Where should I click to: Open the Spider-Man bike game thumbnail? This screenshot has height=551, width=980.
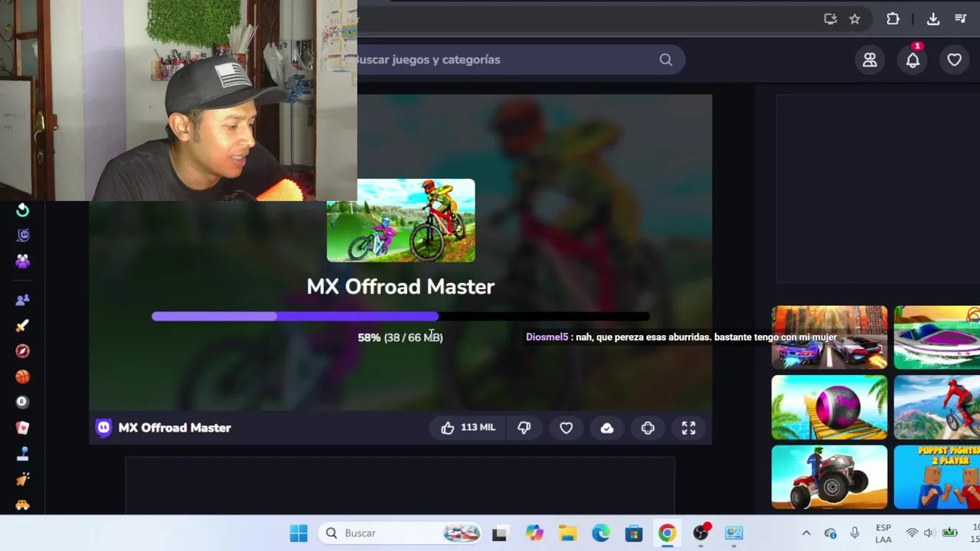pyautogui.click(x=937, y=408)
